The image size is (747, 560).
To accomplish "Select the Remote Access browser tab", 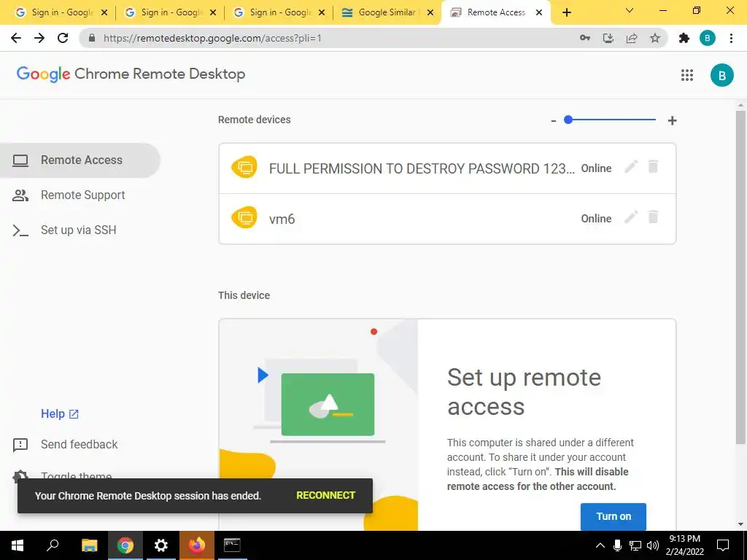I will [x=495, y=12].
